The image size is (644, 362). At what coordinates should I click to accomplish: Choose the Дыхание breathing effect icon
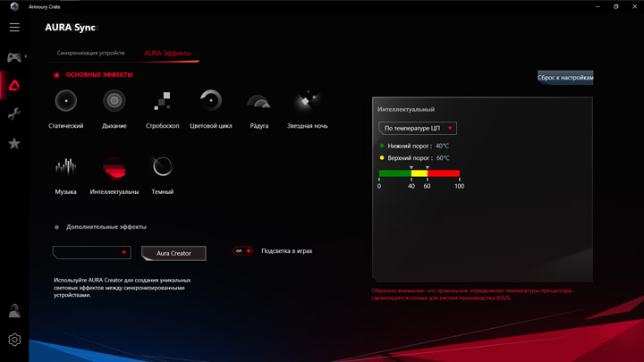(114, 100)
